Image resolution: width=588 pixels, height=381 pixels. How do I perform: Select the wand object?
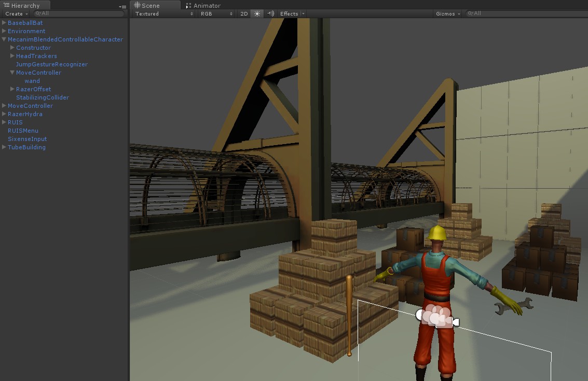click(x=32, y=81)
